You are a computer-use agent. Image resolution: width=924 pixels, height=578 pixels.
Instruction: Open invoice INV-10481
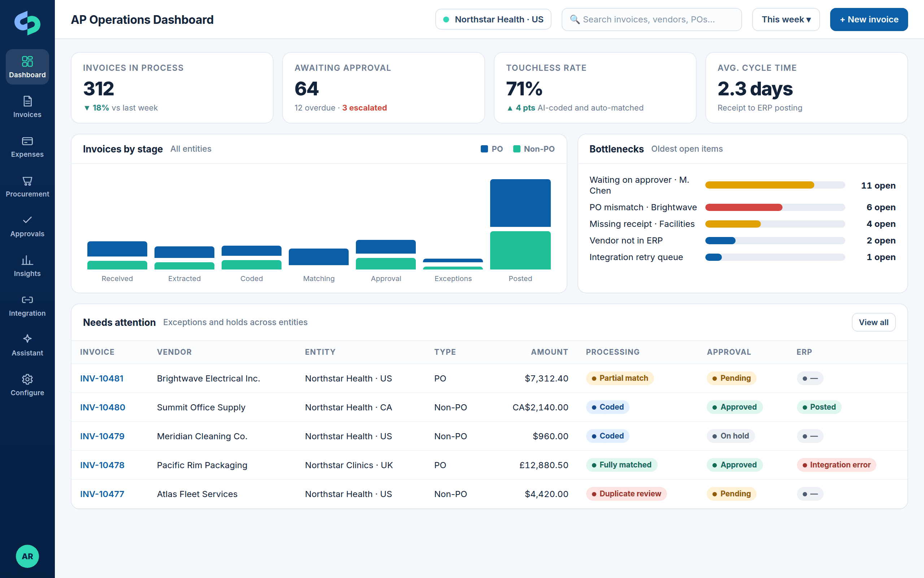coord(101,378)
